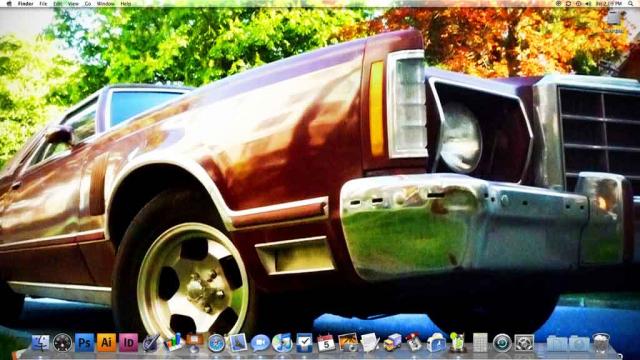
Task: Launch Illustrator from the Dock
Action: 107,343
